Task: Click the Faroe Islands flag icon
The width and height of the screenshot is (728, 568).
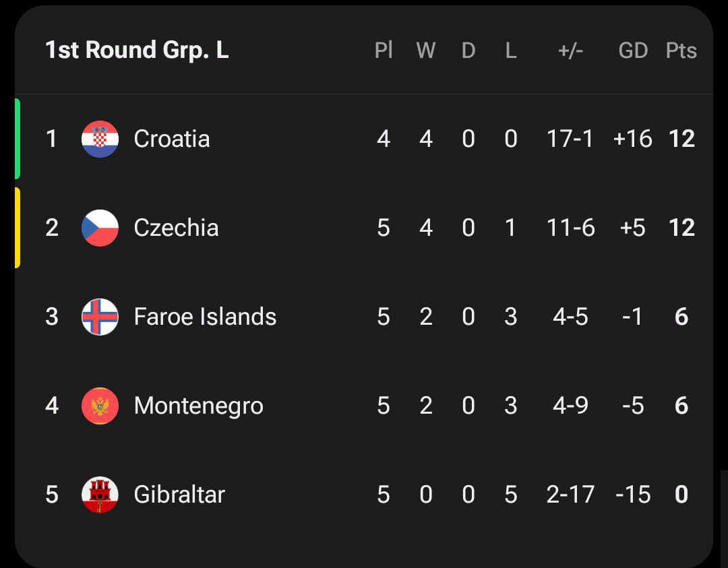Action: [x=100, y=317]
